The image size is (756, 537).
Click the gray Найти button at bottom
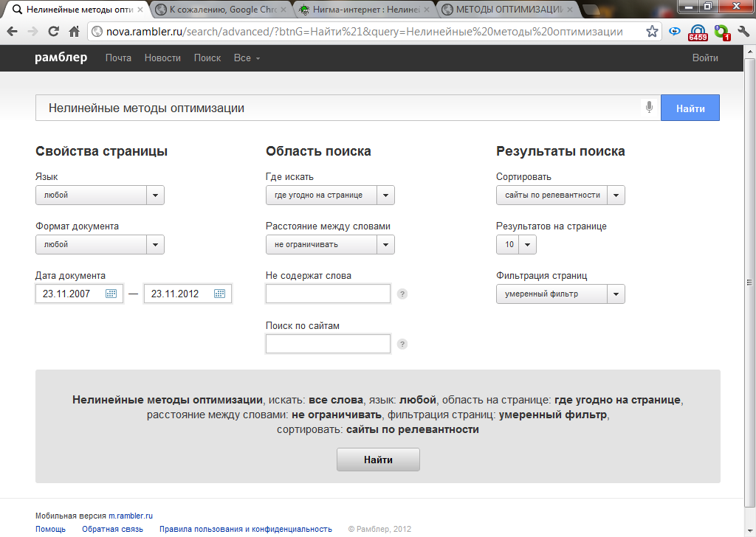point(378,460)
